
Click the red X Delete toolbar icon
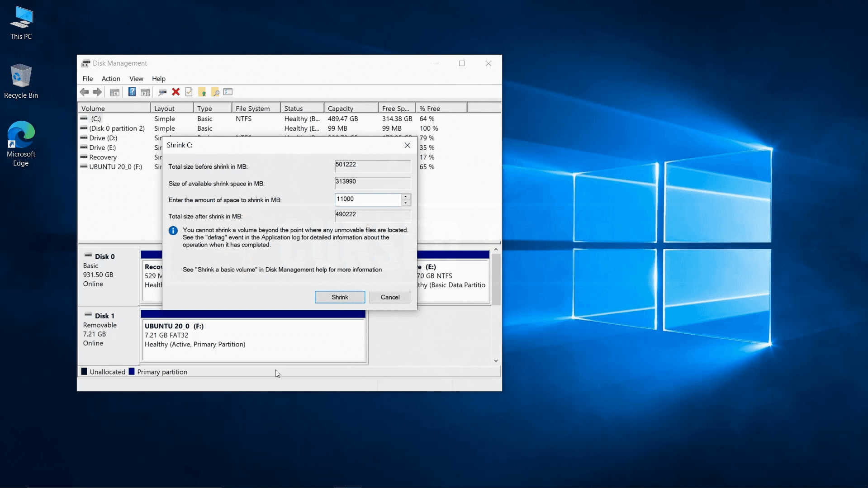click(x=176, y=92)
